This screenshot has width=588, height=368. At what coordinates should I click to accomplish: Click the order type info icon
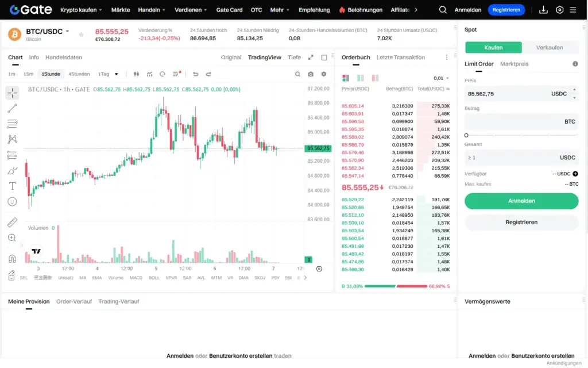pyautogui.click(x=575, y=64)
